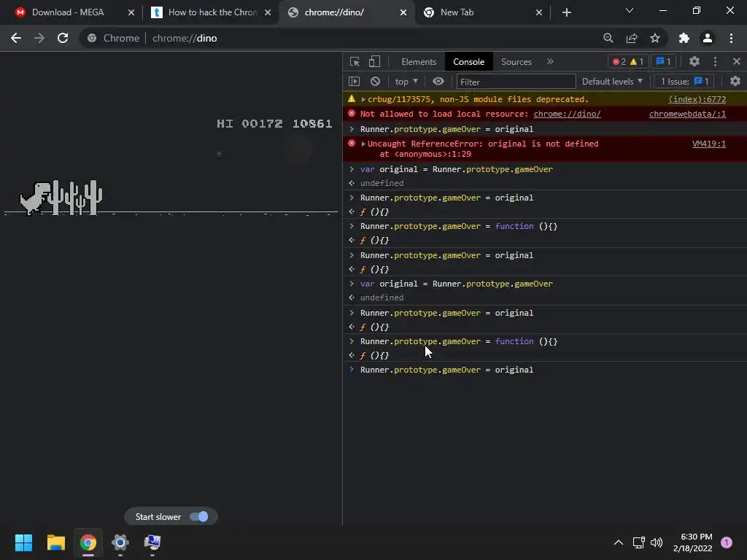This screenshot has width=747, height=560.
Task: Expand the crbug/1173575 warning message
Action: 363,99
